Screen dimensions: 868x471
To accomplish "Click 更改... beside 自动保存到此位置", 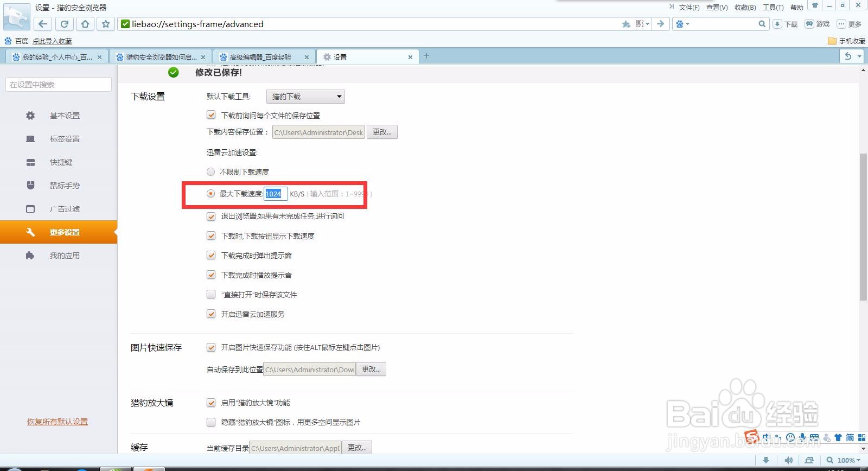I will click(371, 369).
